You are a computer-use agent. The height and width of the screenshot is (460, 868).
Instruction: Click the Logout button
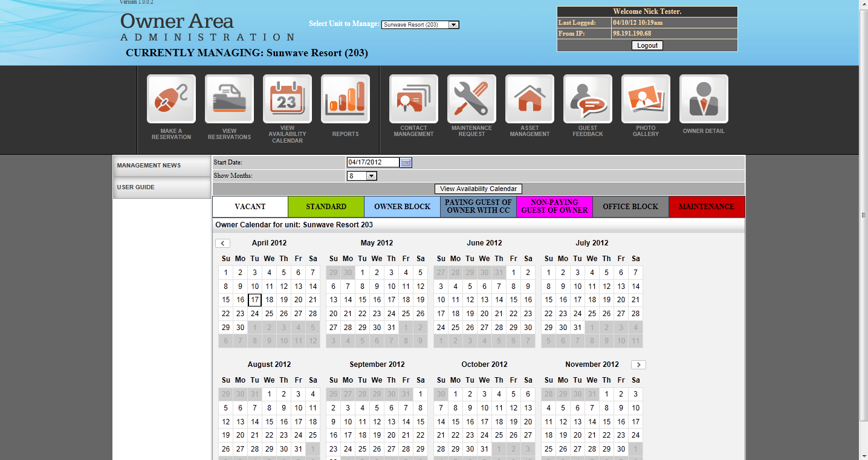point(647,45)
